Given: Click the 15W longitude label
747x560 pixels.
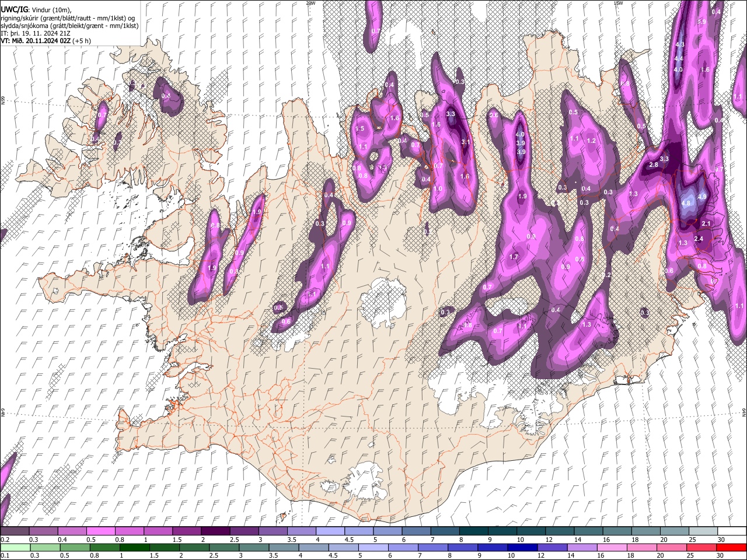Looking at the screenshot, I should 617,3.
